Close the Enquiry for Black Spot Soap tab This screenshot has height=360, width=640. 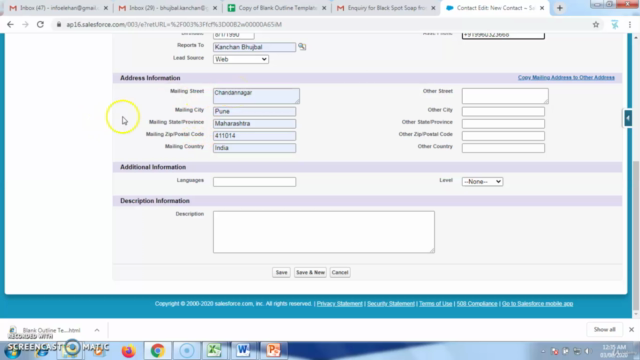(433, 8)
